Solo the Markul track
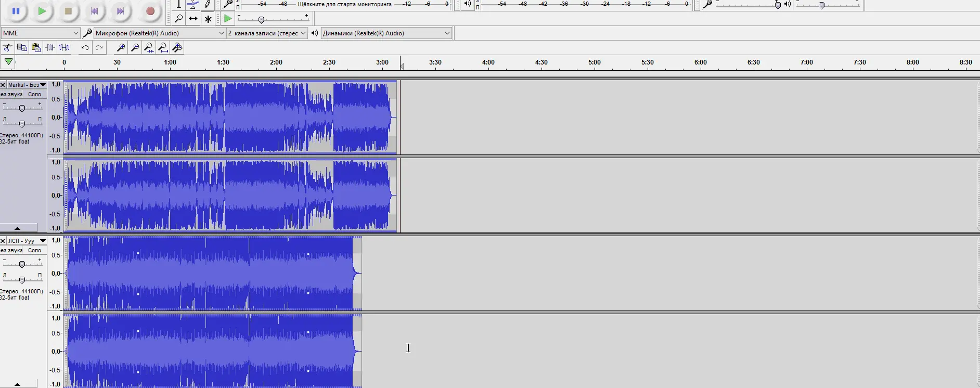Image resolution: width=980 pixels, height=388 pixels. pos(35,94)
